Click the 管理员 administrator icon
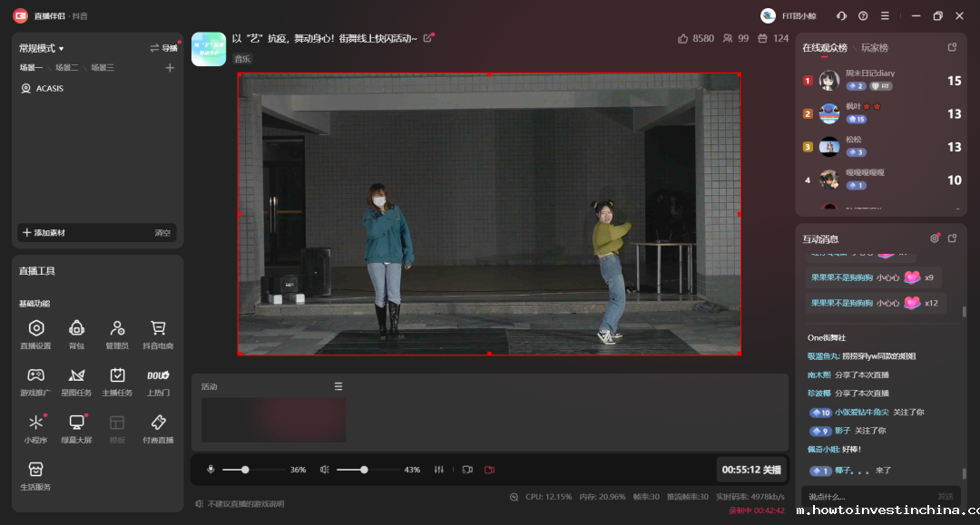980x525 pixels. [117, 333]
